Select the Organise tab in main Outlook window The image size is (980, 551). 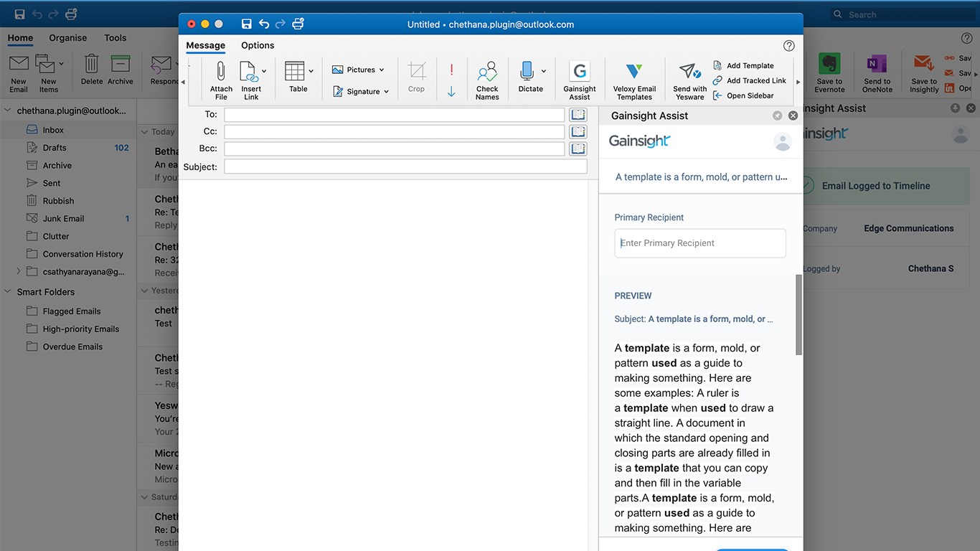68,38
